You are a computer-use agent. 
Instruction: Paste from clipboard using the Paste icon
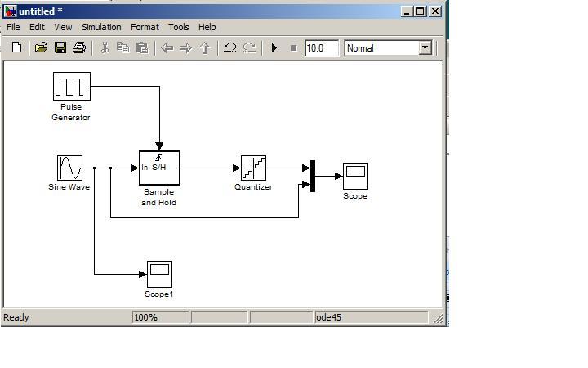coord(142,47)
